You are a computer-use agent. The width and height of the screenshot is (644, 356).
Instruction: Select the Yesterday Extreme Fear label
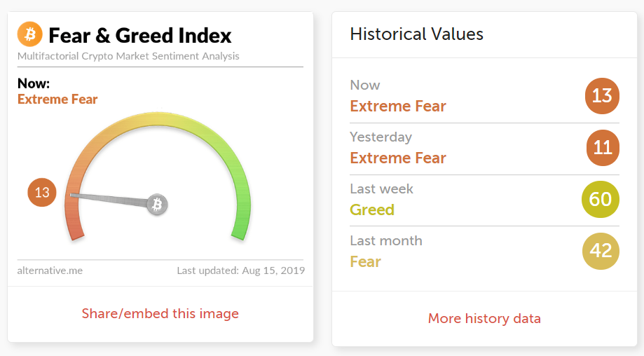tap(398, 158)
